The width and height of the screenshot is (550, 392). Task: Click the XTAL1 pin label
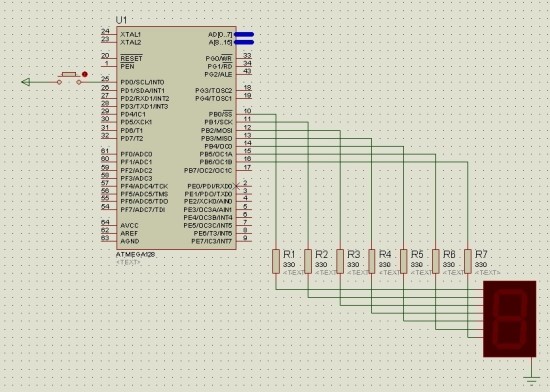point(130,34)
